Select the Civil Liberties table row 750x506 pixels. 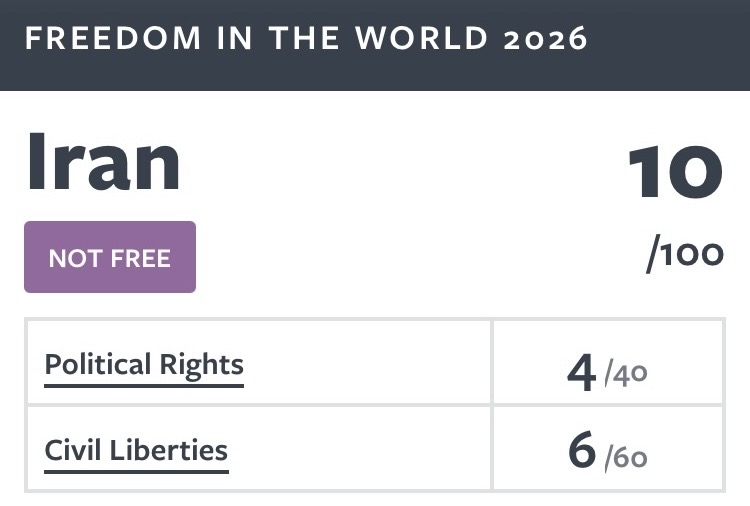click(375, 448)
